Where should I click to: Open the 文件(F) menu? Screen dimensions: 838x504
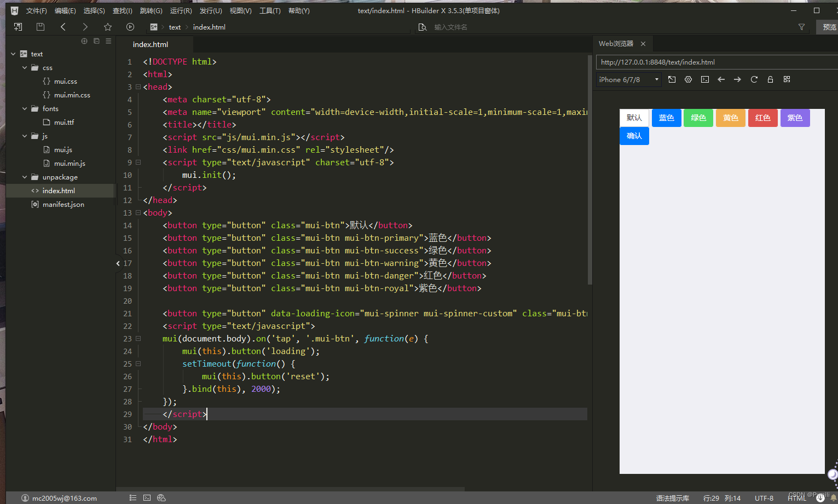37,10
